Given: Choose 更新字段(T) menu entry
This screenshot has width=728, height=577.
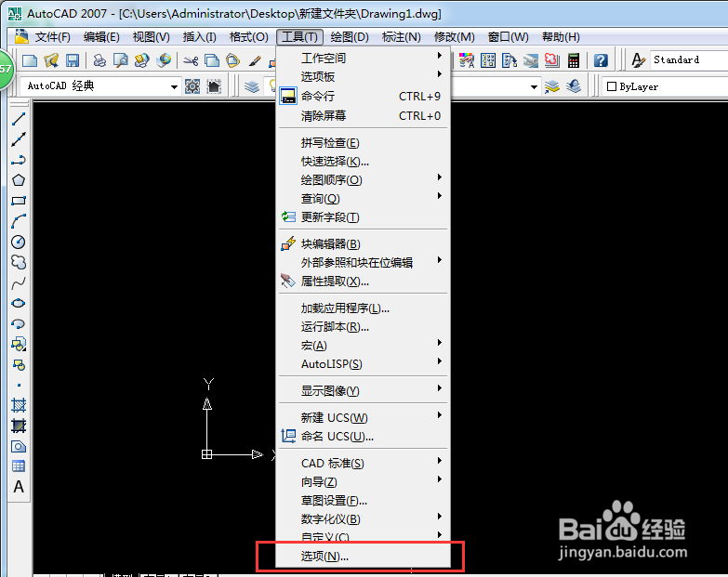Looking at the screenshot, I should pyautogui.click(x=363, y=217).
